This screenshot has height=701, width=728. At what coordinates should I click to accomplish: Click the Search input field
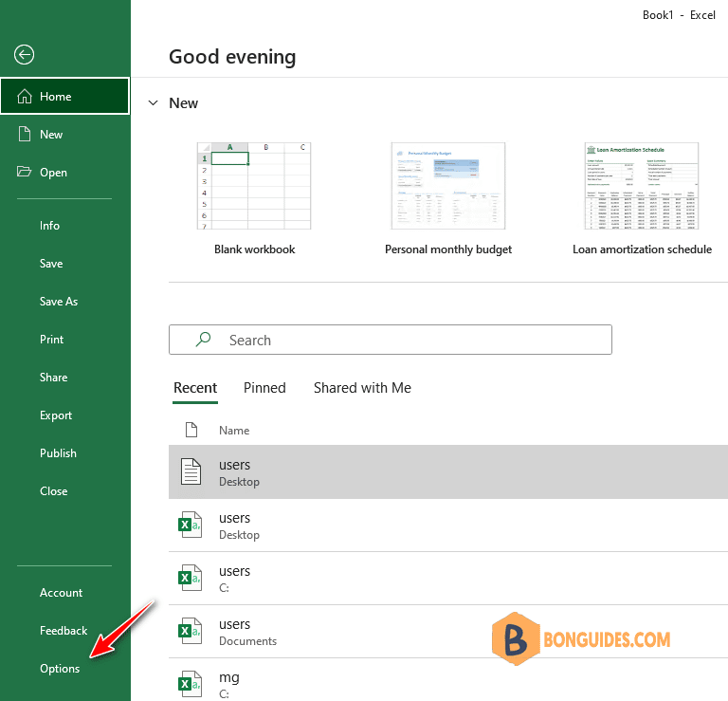[x=391, y=340]
